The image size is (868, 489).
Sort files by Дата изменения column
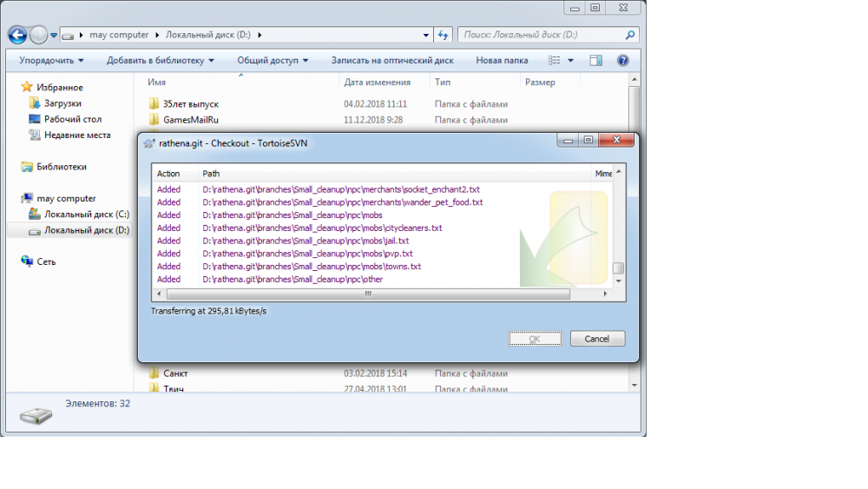click(x=378, y=83)
